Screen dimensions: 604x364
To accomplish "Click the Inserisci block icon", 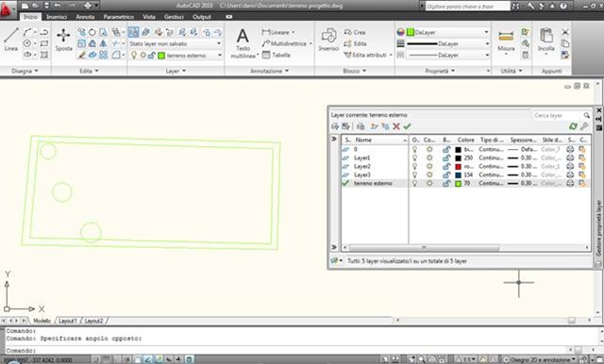I will pos(328,40).
